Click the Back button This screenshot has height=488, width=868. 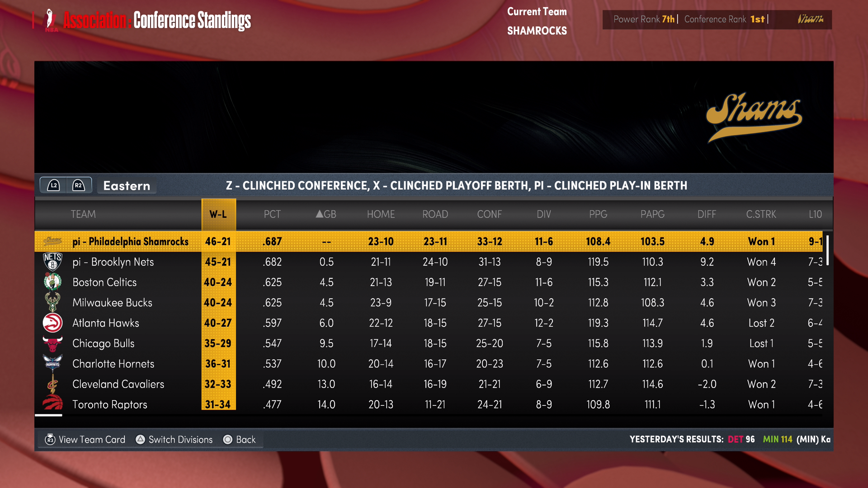239,440
